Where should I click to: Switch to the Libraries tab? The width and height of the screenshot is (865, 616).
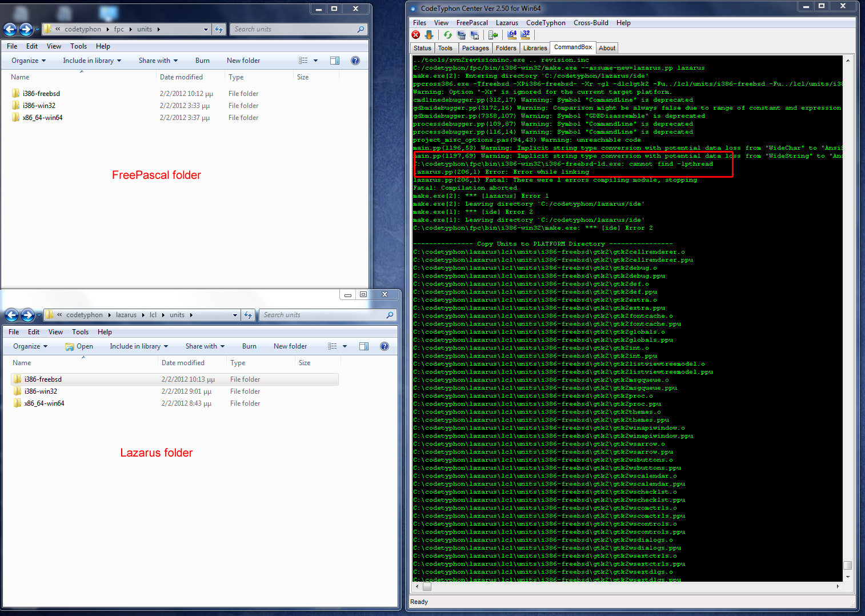click(535, 49)
